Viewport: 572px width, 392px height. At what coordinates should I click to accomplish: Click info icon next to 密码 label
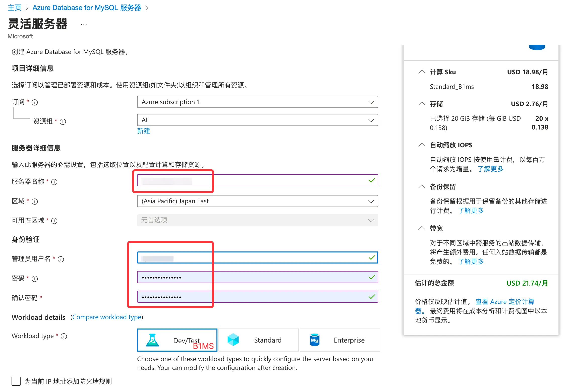click(x=35, y=279)
